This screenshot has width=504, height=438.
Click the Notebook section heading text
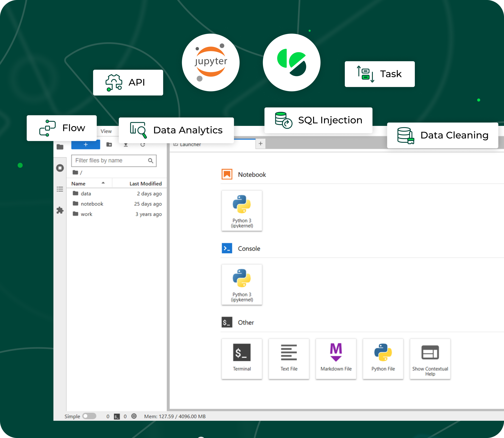click(252, 175)
